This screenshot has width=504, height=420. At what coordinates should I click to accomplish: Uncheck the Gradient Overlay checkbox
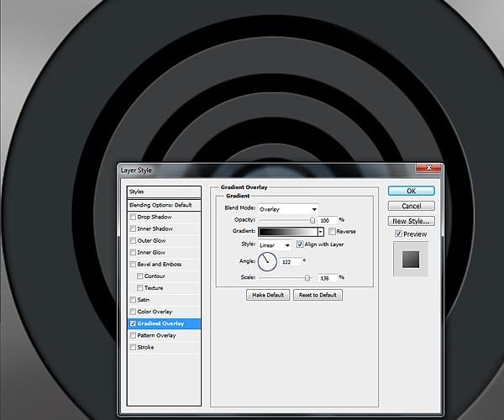[133, 323]
